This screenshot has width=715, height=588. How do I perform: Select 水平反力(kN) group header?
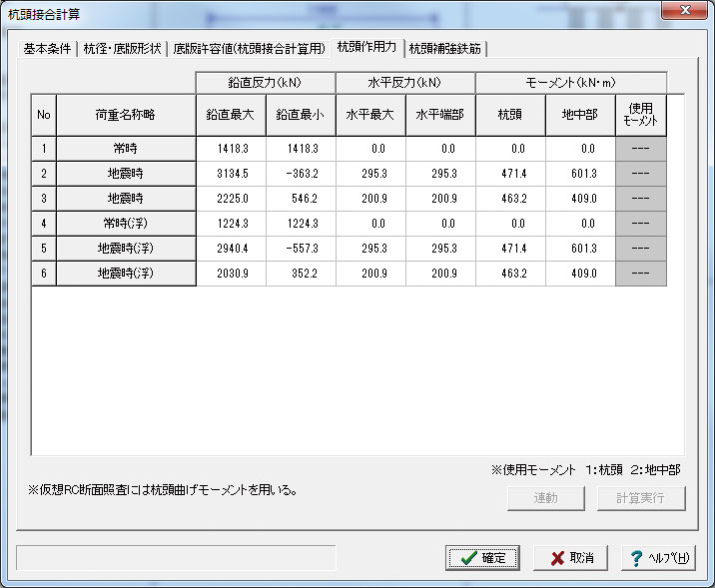405,83
